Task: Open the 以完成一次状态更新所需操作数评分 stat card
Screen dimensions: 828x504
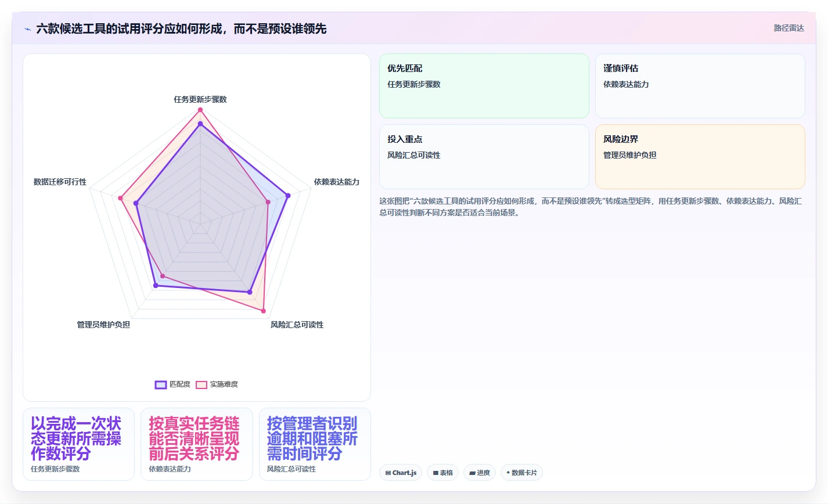Action: click(78, 444)
